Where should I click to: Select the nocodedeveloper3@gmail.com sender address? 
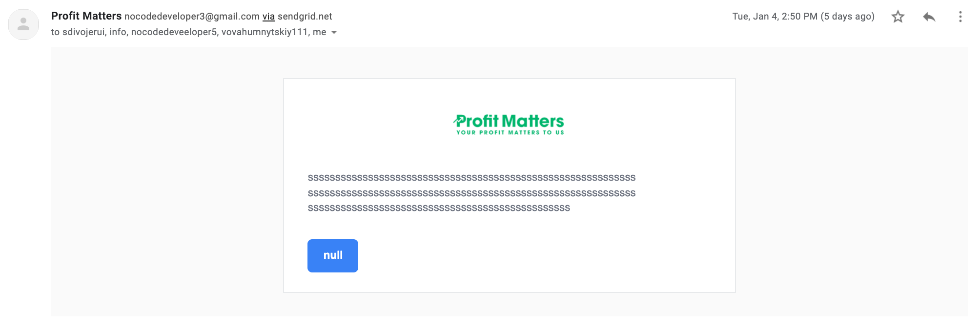[192, 17]
